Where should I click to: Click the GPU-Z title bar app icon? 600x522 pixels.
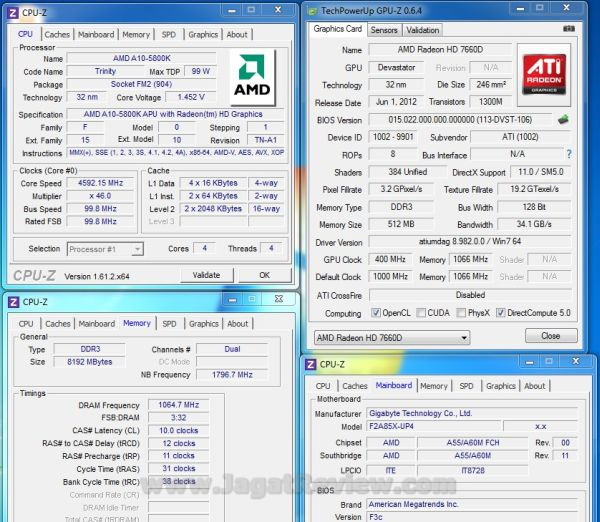pyautogui.click(x=313, y=11)
